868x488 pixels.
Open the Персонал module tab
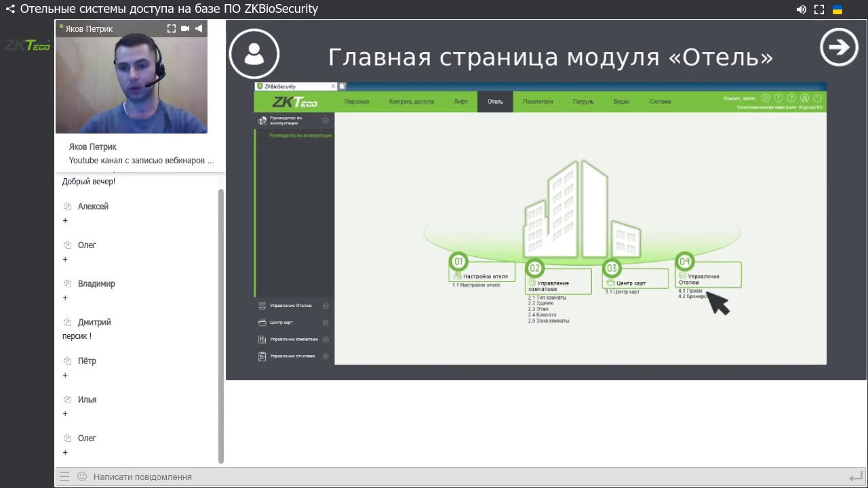[357, 102]
